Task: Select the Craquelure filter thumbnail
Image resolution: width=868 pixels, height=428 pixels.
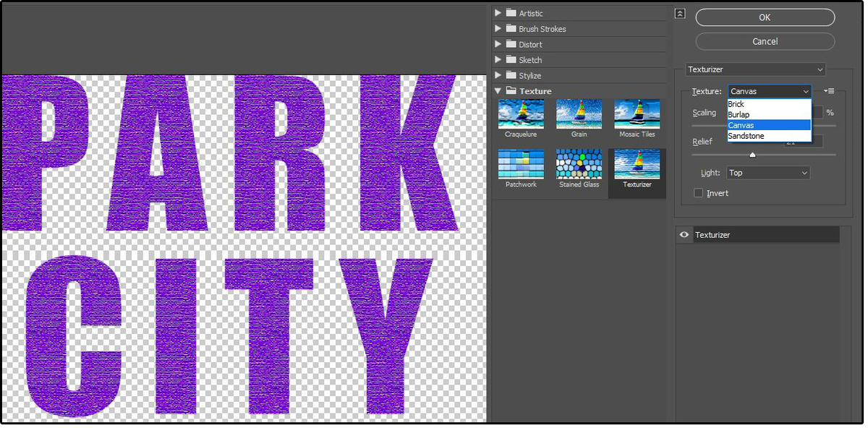Action: 521,114
